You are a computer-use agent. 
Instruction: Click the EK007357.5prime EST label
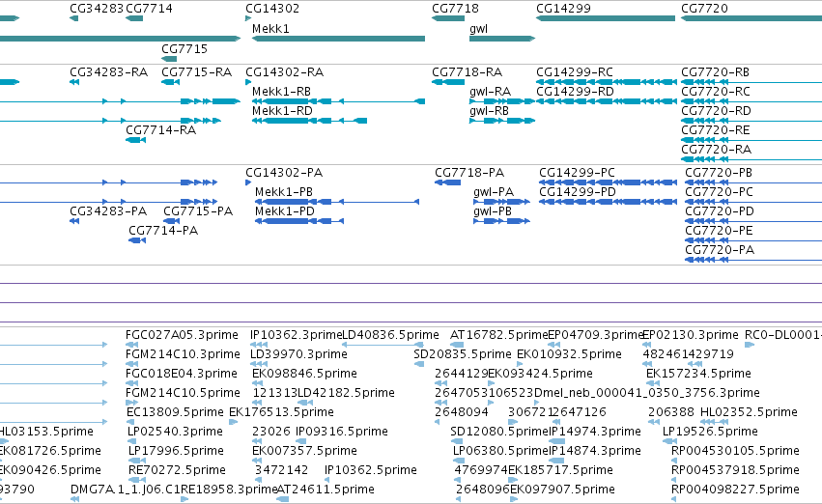304,452
